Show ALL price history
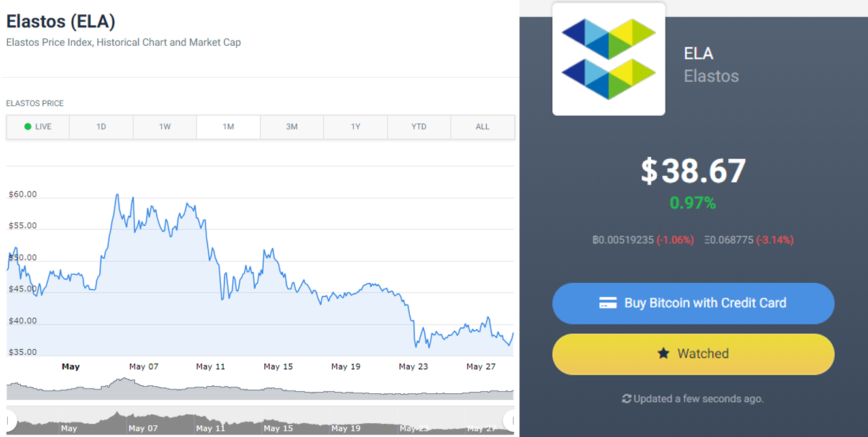The image size is (868, 437). 482,127
